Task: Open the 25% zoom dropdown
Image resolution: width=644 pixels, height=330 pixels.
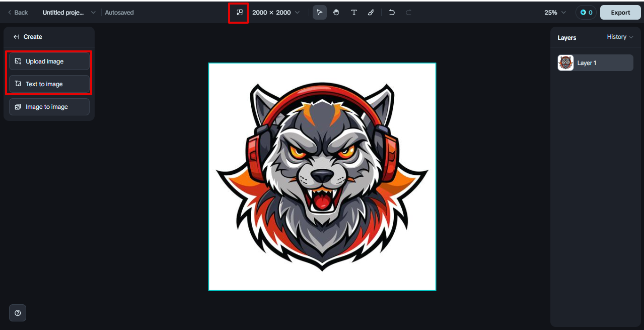Action: point(555,13)
